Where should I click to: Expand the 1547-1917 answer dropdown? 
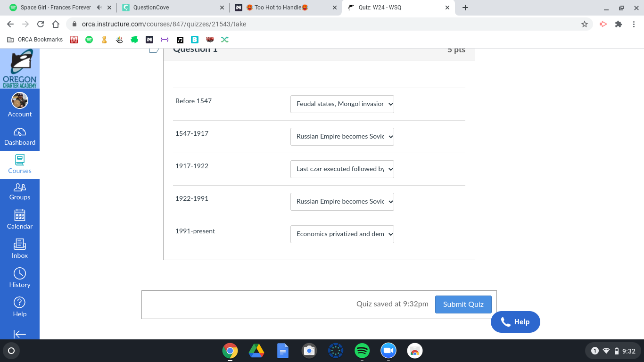click(x=342, y=136)
